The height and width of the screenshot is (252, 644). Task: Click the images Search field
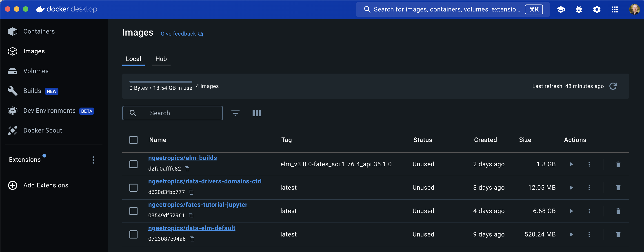coord(173,113)
